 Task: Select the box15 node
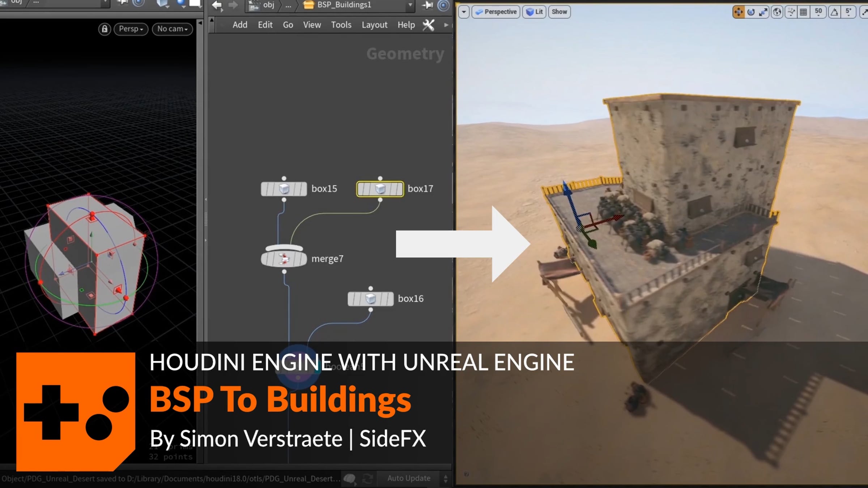click(x=284, y=188)
